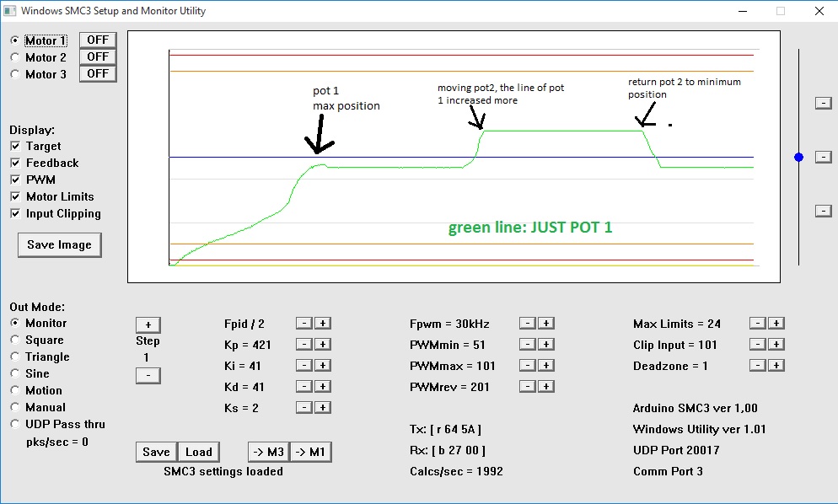Decrease Kd with its minus button

pyautogui.click(x=304, y=386)
